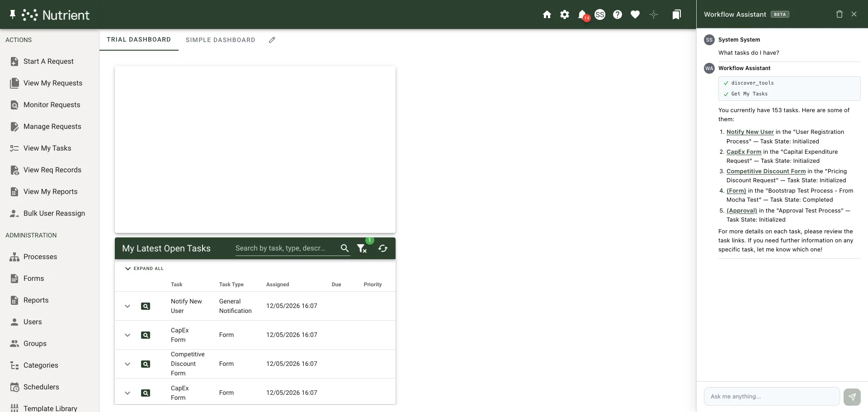Follow the CapEx Form link in chat
The width and height of the screenshot is (868, 412).
744,152
